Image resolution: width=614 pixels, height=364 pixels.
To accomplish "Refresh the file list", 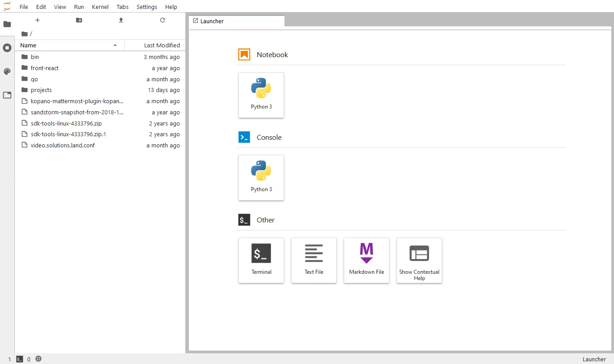I will pos(163,20).
